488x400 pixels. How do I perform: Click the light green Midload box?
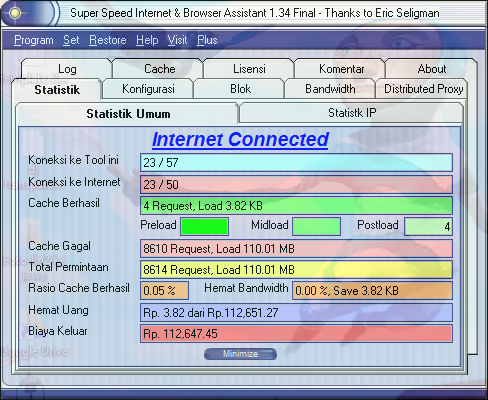tap(316, 226)
